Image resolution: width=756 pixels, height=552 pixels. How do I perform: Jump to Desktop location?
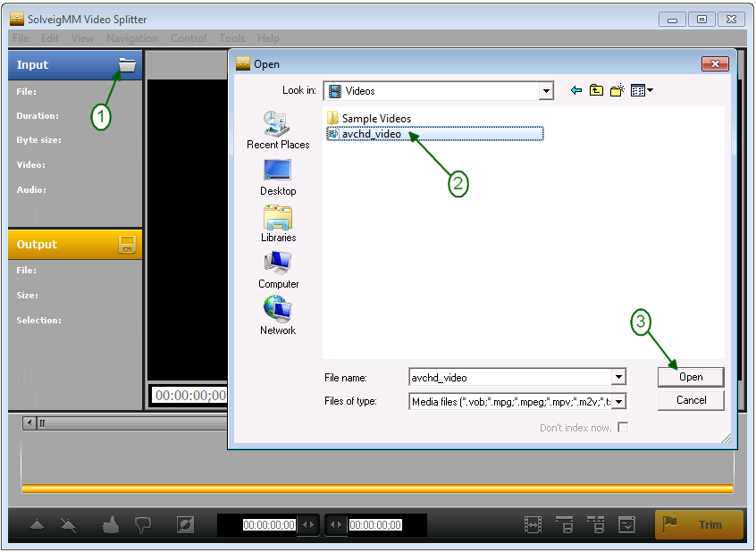[278, 178]
